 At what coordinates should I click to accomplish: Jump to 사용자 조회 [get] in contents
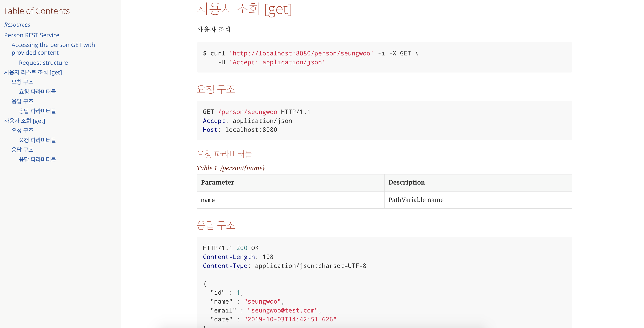25,121
